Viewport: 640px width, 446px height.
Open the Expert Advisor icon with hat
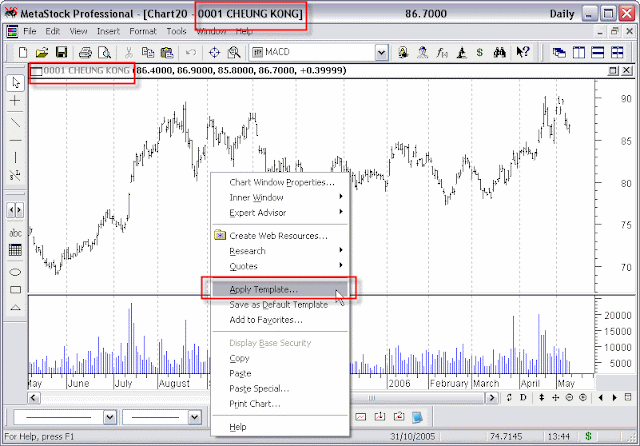coord(403,52)
